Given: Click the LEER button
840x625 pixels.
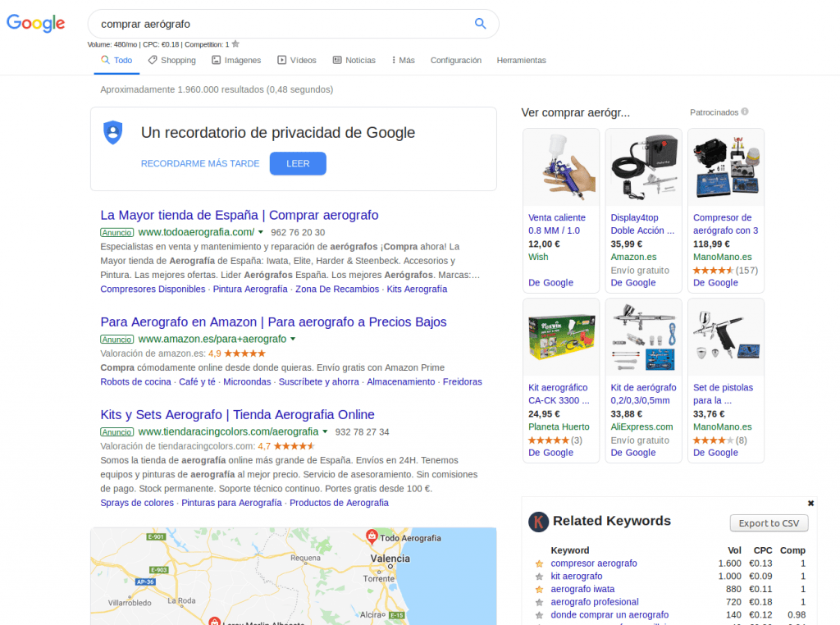Looking at the screenshot, I should [298, 163].
